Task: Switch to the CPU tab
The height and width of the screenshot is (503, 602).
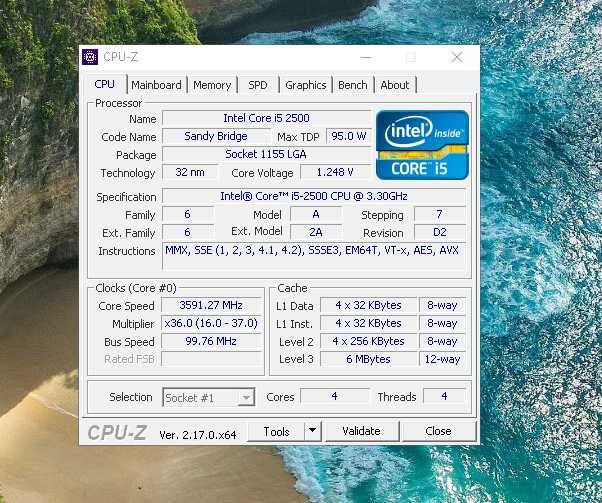Action: [104, 84]
